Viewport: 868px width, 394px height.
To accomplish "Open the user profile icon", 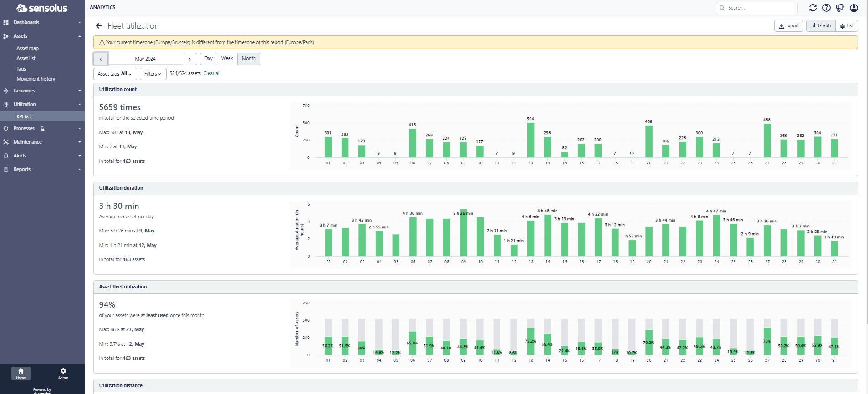I will pyautogui.click(x=854, y=8).
